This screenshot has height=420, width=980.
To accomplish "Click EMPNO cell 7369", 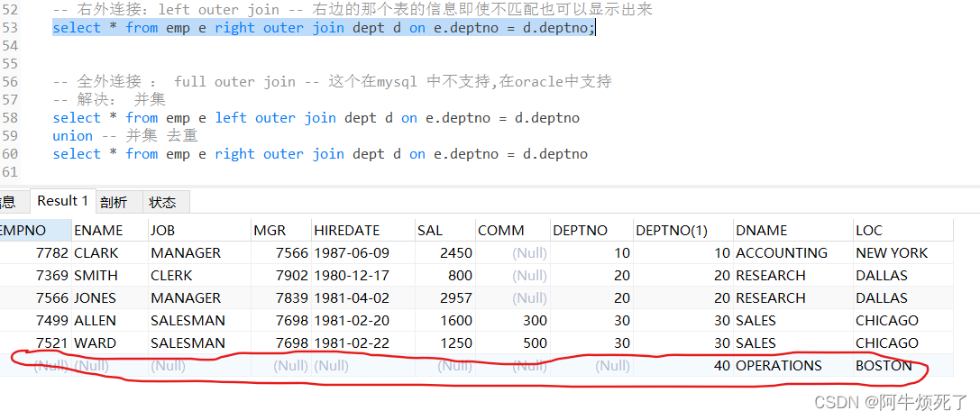I will [35, 275].
